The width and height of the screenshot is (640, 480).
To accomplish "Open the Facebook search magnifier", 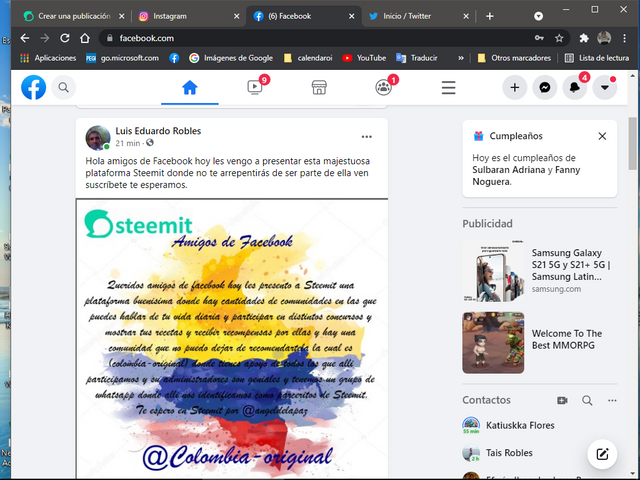I will pos(63,87).
